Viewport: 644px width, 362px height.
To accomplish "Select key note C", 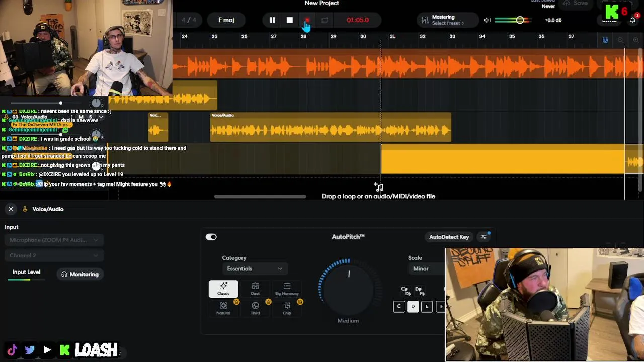I will pyautogui.click(x=399, y=306).
